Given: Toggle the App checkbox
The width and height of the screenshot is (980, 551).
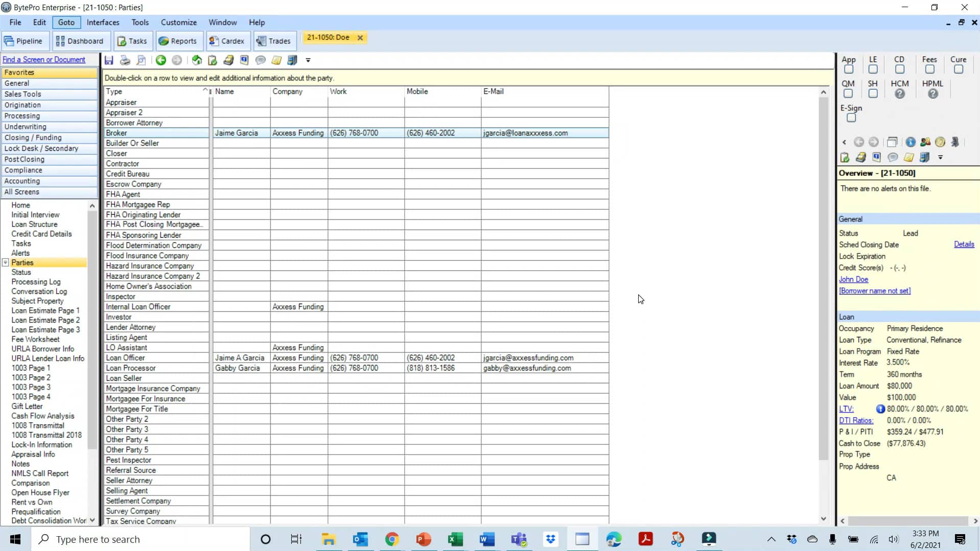Looking at the screenshot, I should [849, 70].
